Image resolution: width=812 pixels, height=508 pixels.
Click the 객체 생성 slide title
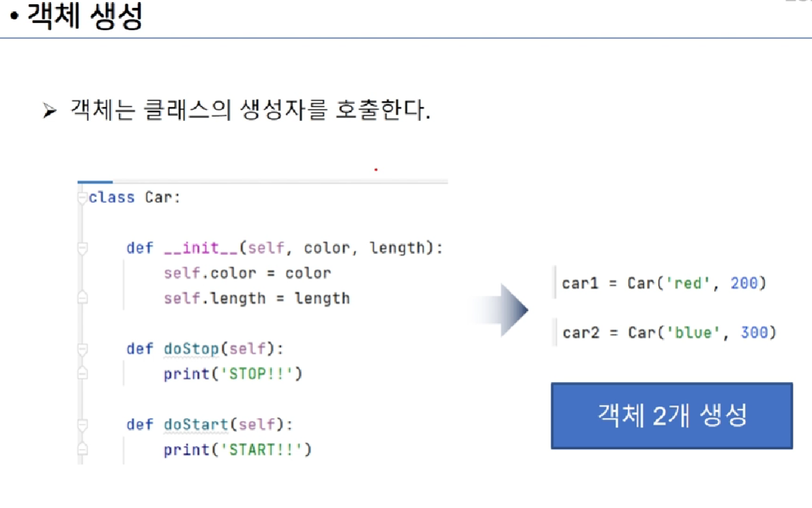pos(85,16)
